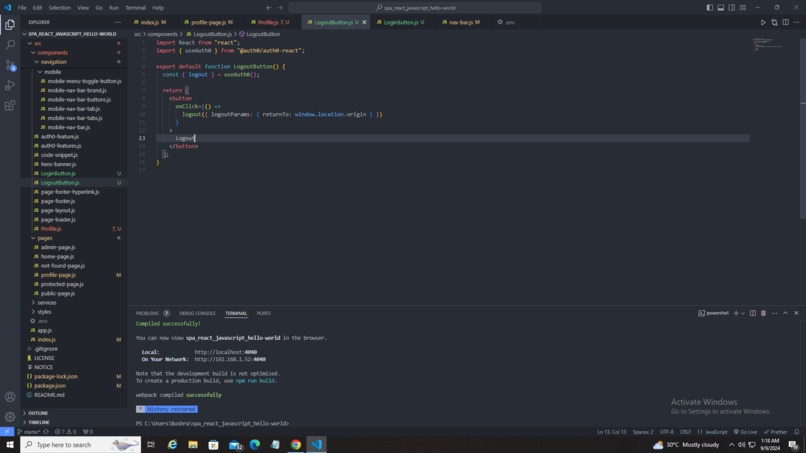Viewport: 806px width, 453px height.
Task: Open the Run and Debug view
Action: pyautogui.click(x=10, y=85)
